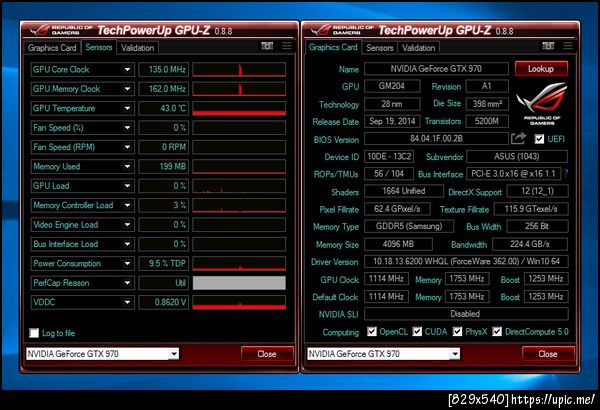600x410 pixels.
Task: Open Video Engine Load dropdown
Action: tap(127, 225)
